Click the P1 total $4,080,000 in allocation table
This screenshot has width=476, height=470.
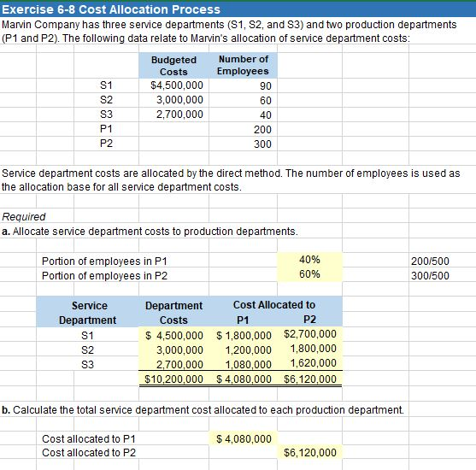(244, 379)
